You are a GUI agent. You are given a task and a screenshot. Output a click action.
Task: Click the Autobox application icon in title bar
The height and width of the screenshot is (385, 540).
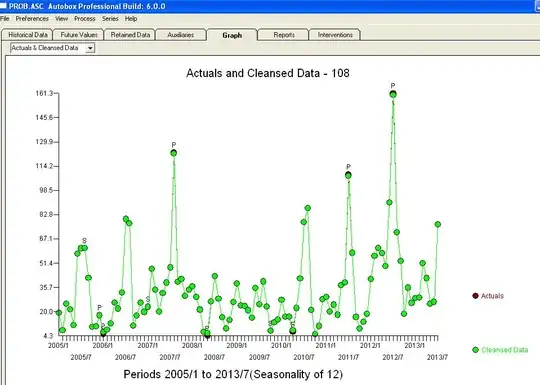tap(3, 6)
